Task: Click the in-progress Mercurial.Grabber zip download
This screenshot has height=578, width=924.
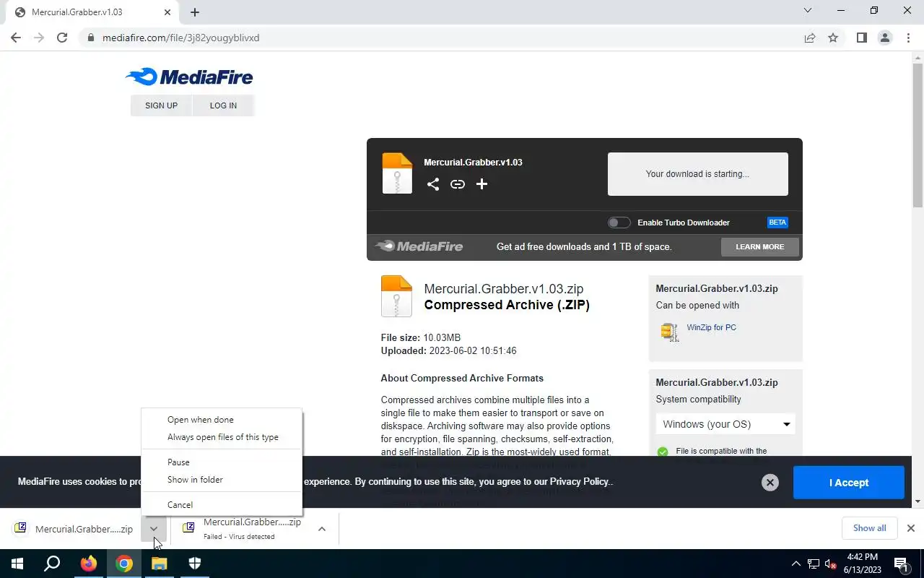Action: (x=74, y=529)
